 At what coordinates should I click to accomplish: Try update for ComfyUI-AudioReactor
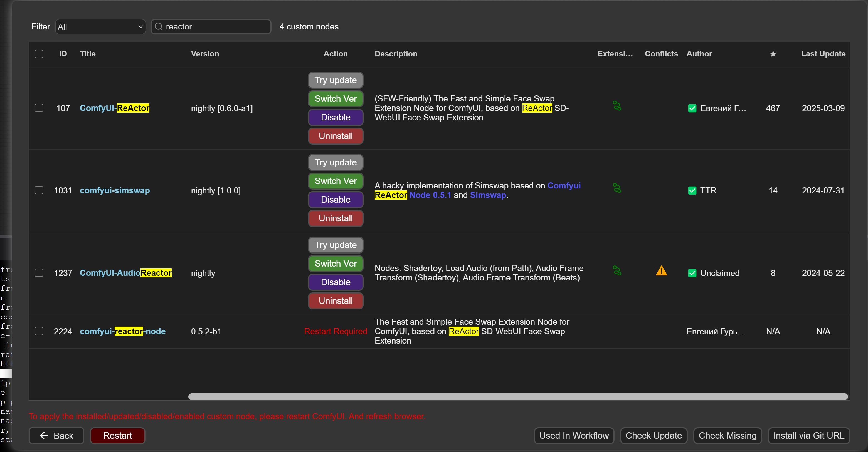point(336,245)
